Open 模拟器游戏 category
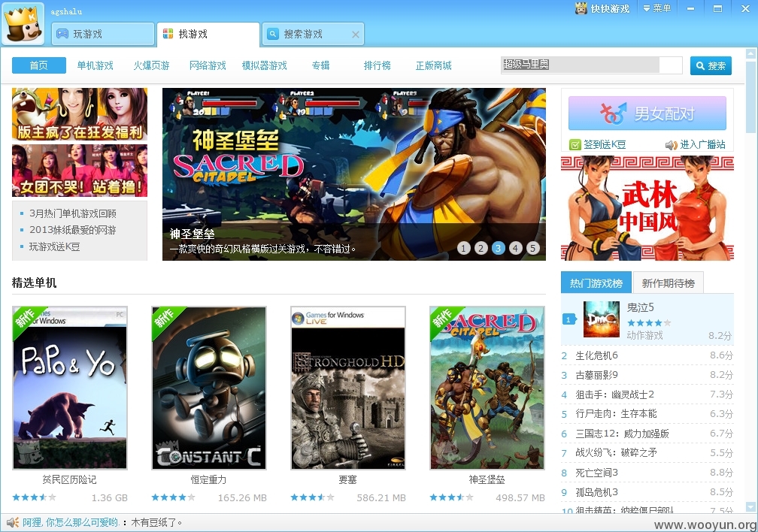This screenshot has width=758, height=532. 265,65
